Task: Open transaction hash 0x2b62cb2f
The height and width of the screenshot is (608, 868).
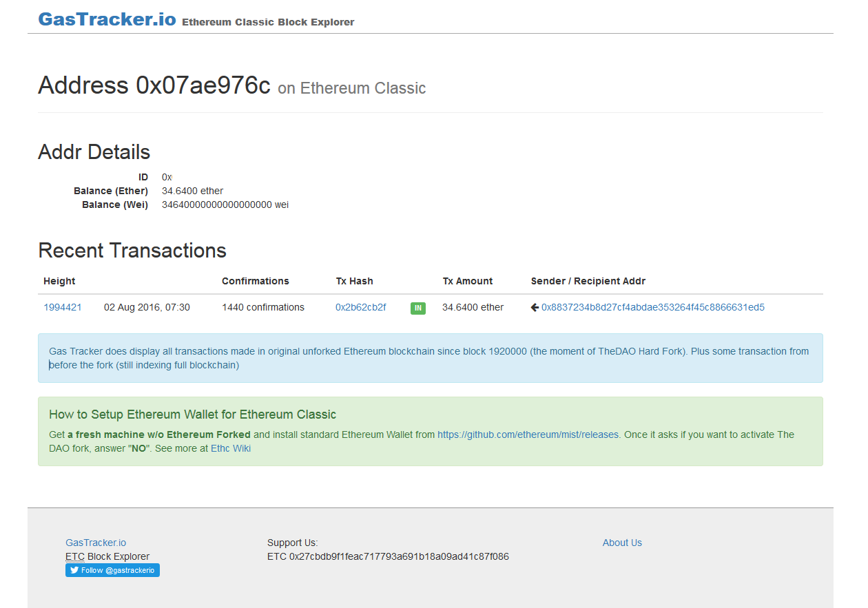Action: tap(361, 307)
